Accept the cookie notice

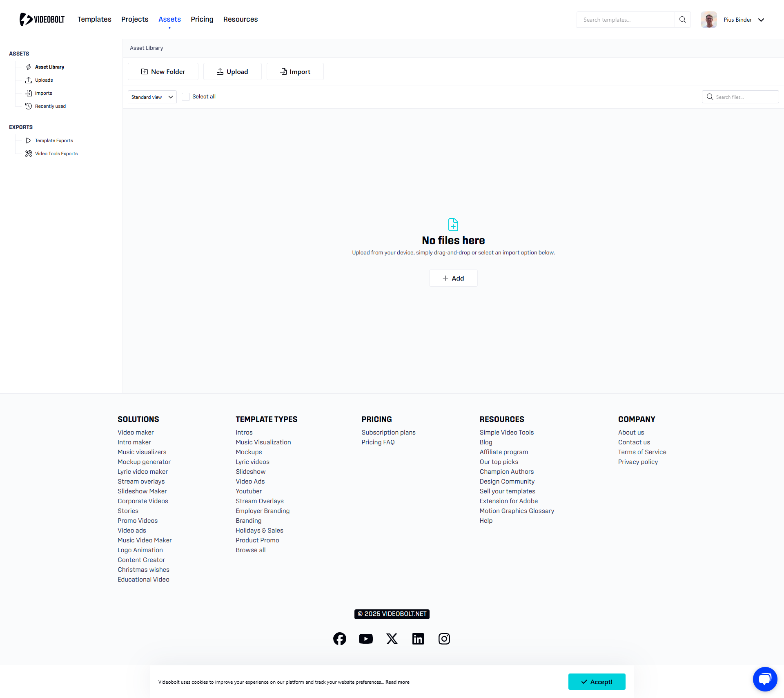(597, 682)
